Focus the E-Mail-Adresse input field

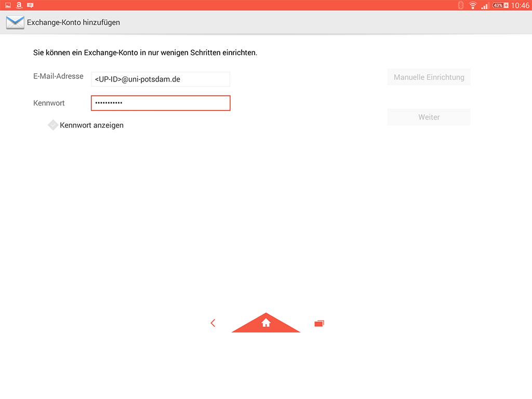point(161,79)
